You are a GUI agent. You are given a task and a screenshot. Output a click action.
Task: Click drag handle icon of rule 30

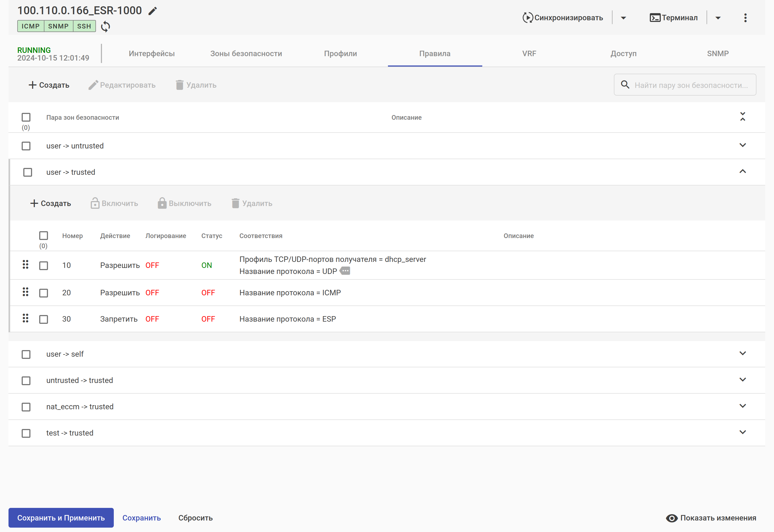(x=25, y=318)
